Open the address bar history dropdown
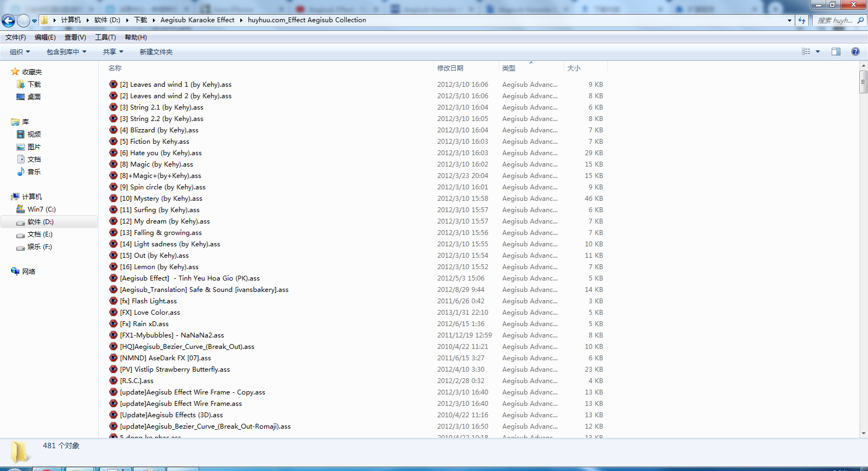 pos(789,21)
